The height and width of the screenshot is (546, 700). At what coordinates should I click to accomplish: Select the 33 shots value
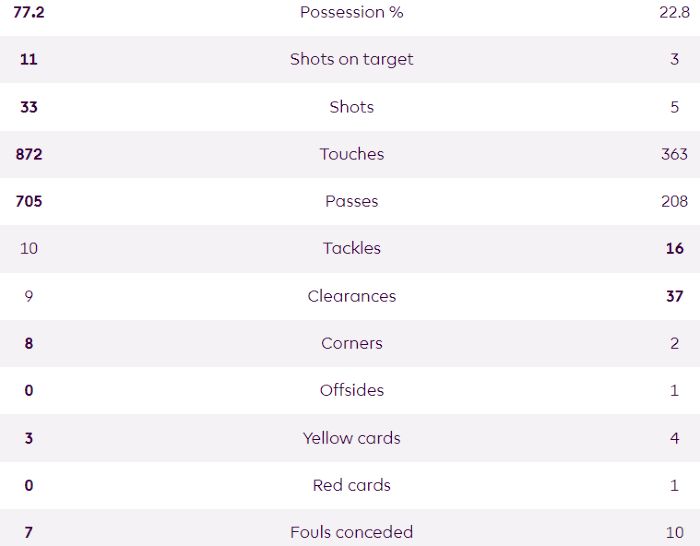(x=28, y=107)
